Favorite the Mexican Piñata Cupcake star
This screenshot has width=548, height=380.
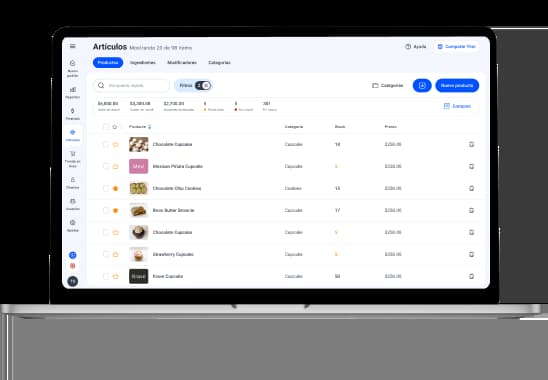click(115, 166)
